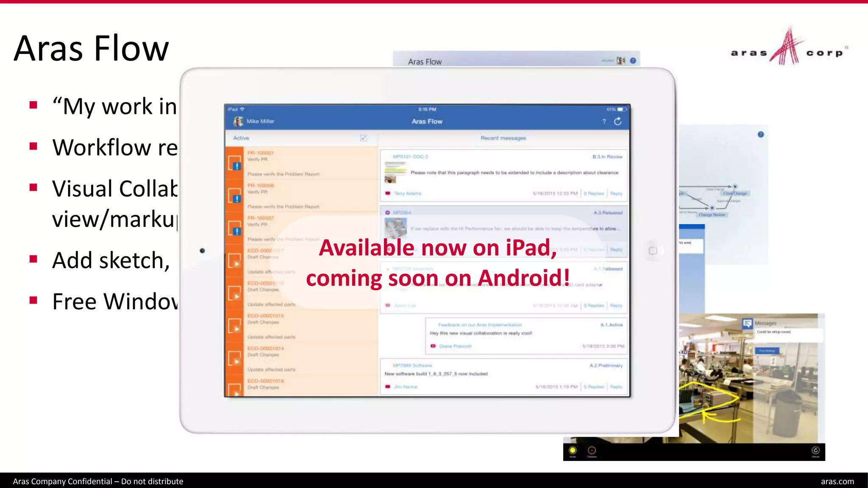868x488 pixels.
Task: Click the blue post message button
Action: point(767,351)
